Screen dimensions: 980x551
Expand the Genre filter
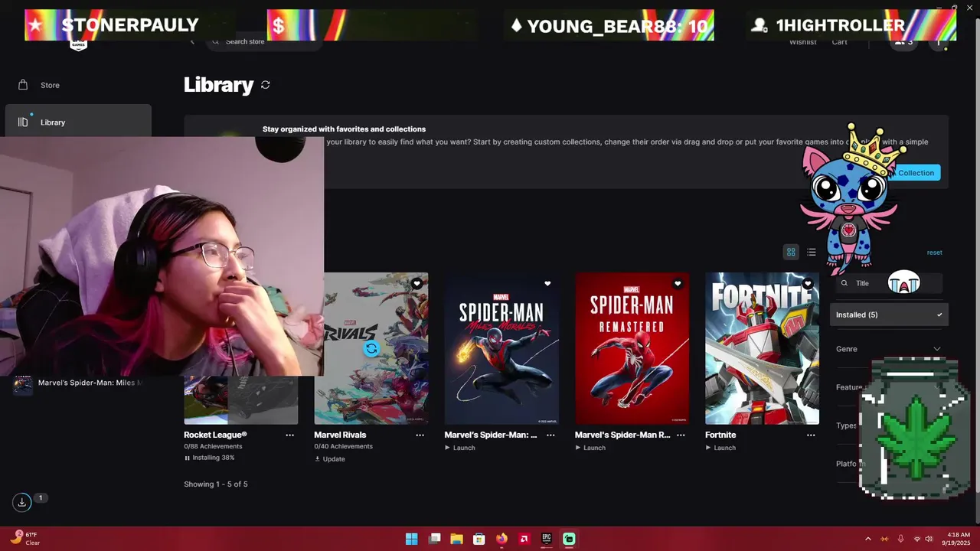coord(889,349)
